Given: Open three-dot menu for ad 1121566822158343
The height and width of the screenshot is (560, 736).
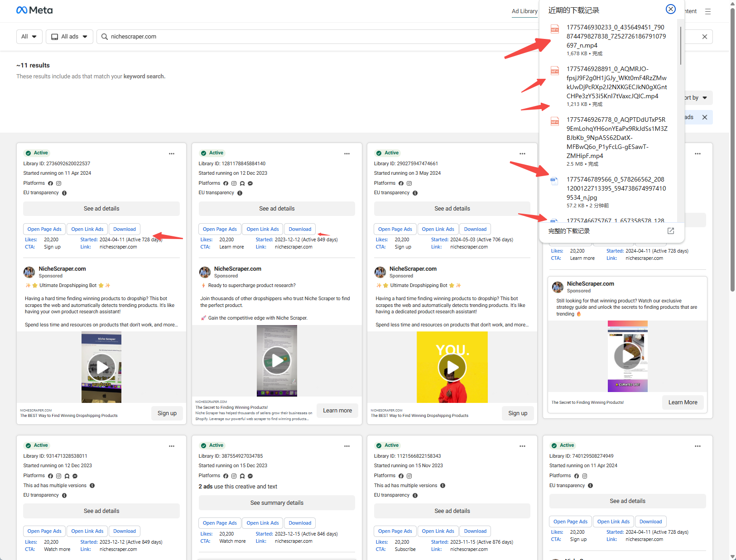Looking at the screenshot, I should [522, 446].
